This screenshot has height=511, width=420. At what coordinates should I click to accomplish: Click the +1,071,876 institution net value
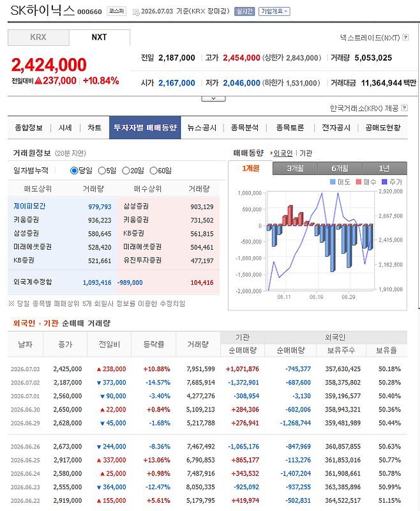[x=243, y=369]
